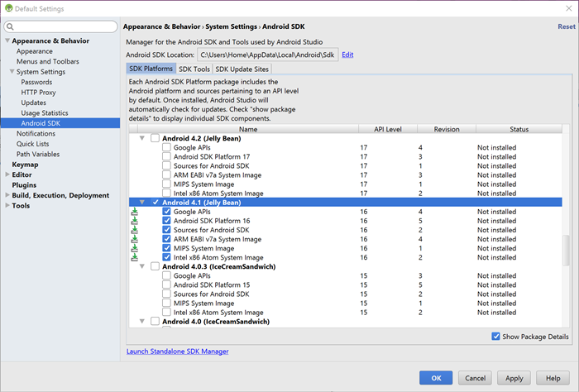
Task: Uncheck Android 4.1 (Jelly Bean) checkbox
Action: pyautogui.click(x=156, y=203)
